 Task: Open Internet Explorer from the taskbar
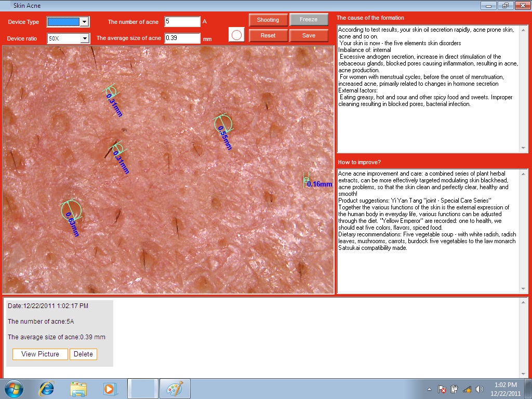pyautogui.click(x=47, y=389)
